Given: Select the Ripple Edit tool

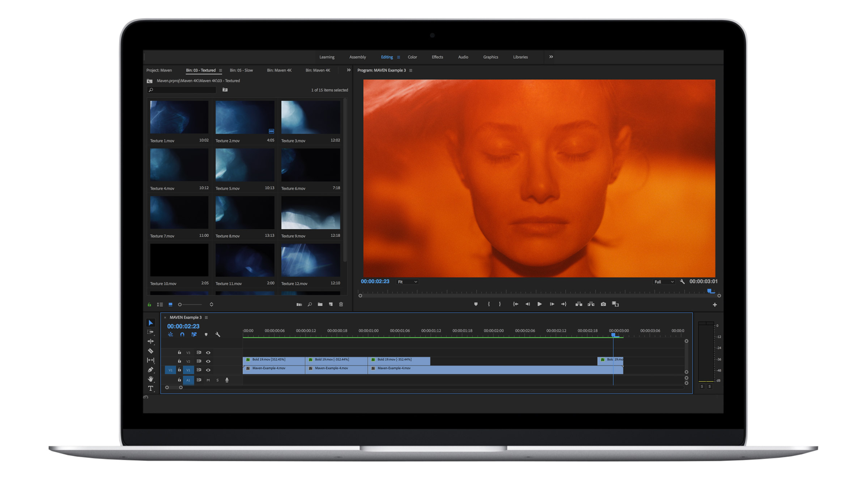Looking at the screenshot, I should pyautogui.click(x=150, y=341).
